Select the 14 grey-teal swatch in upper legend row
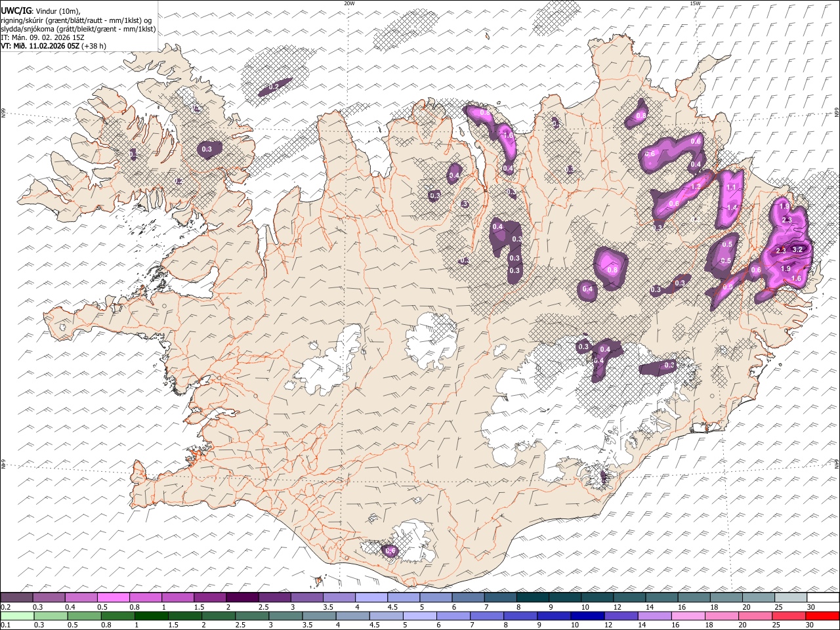The width and height of the screenshot is (840, 630). (661, 597)
